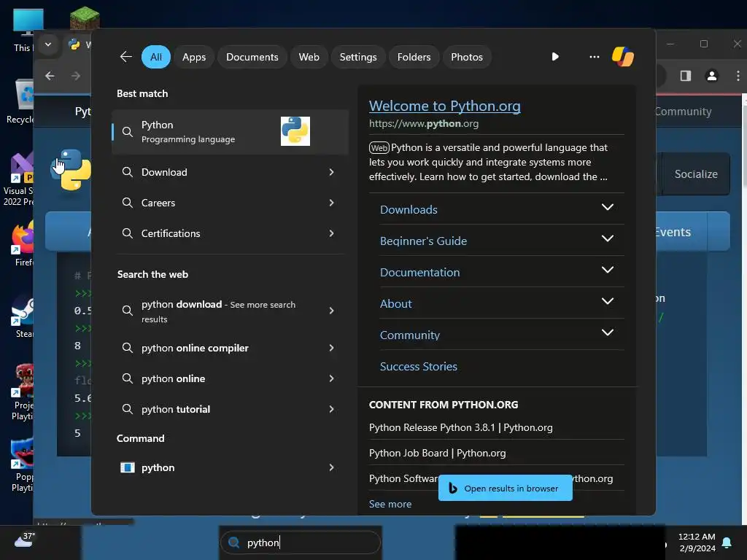Click the taskbar search box with python
747x560 pixels.
(x=301, y=542)
